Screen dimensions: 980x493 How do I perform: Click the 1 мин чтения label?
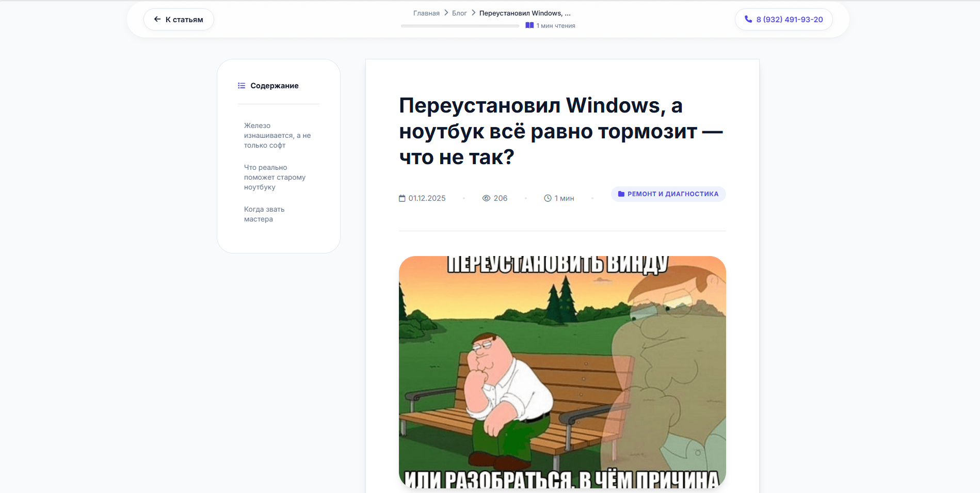tap(556, 26)
